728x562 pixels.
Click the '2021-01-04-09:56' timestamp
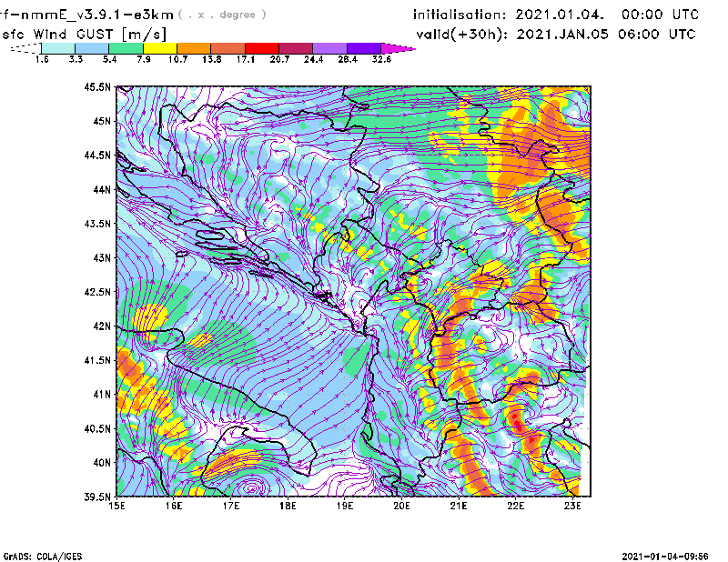[x=665, y=557]
